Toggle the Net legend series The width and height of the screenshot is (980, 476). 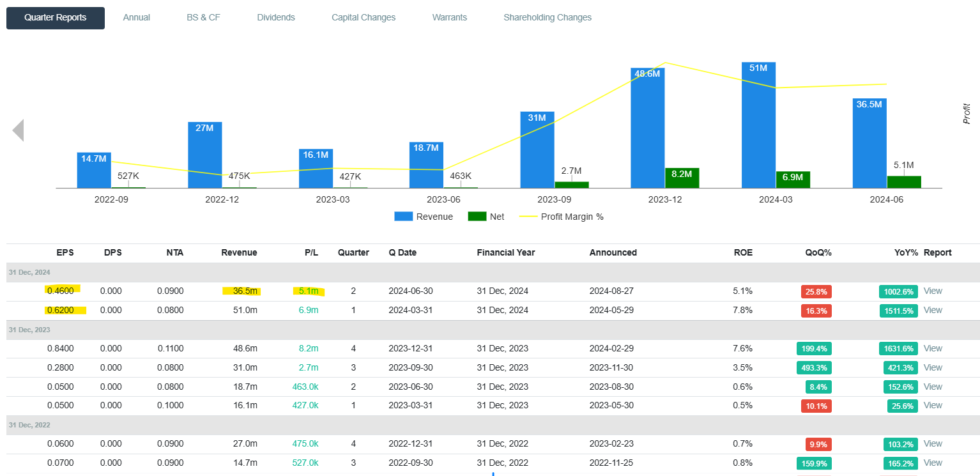[x=486, y=217]
